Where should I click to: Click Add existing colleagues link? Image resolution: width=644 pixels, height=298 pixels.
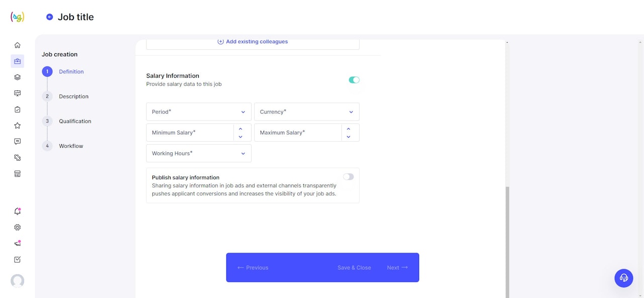pos(253,42)
